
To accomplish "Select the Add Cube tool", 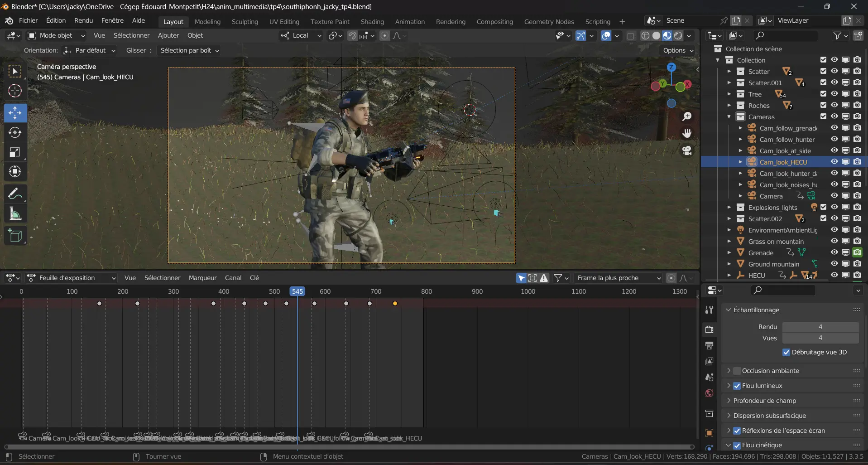I will click(15, 236).
